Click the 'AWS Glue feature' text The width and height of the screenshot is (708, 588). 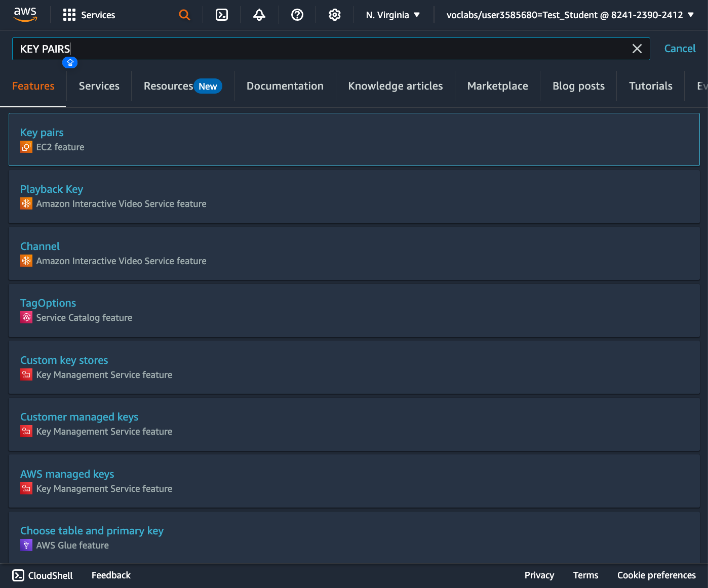(72, 545)
